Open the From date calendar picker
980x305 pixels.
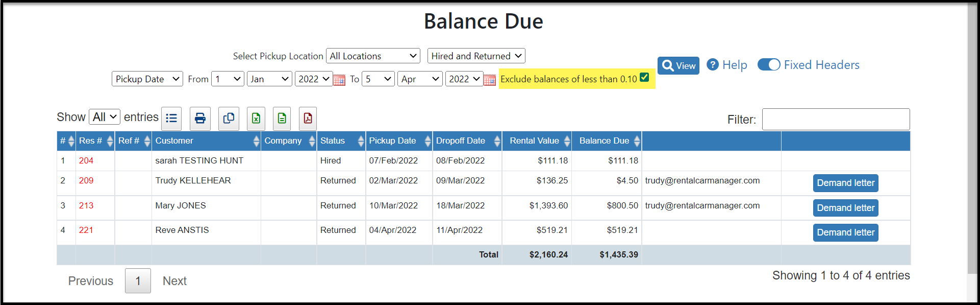pyautogui.click(x=339, y=80)
